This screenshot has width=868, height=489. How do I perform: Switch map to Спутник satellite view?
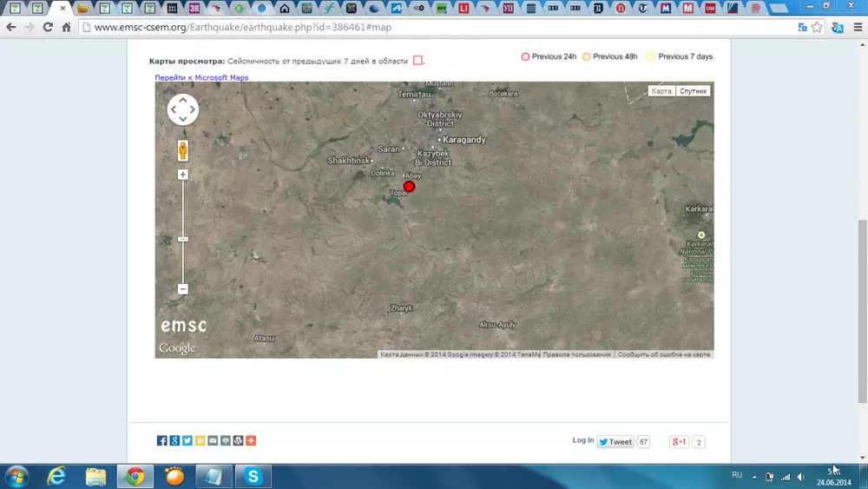(693, 91)
